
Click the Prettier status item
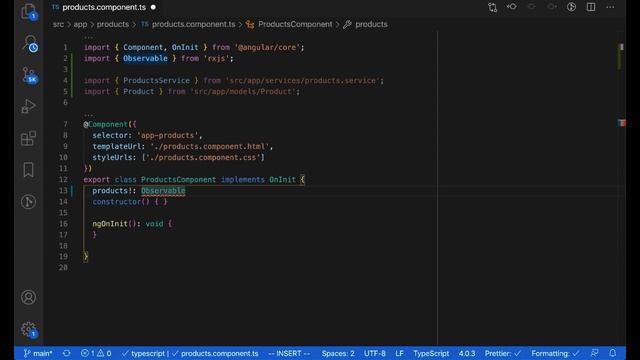pyautogui.click(x=503, y=353)
